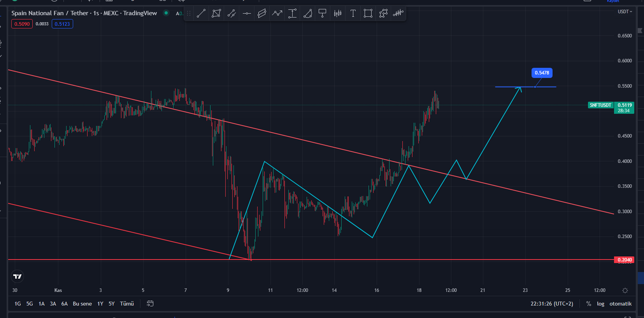
Task: Select the horizontal line tool
Action: [247, 13]
